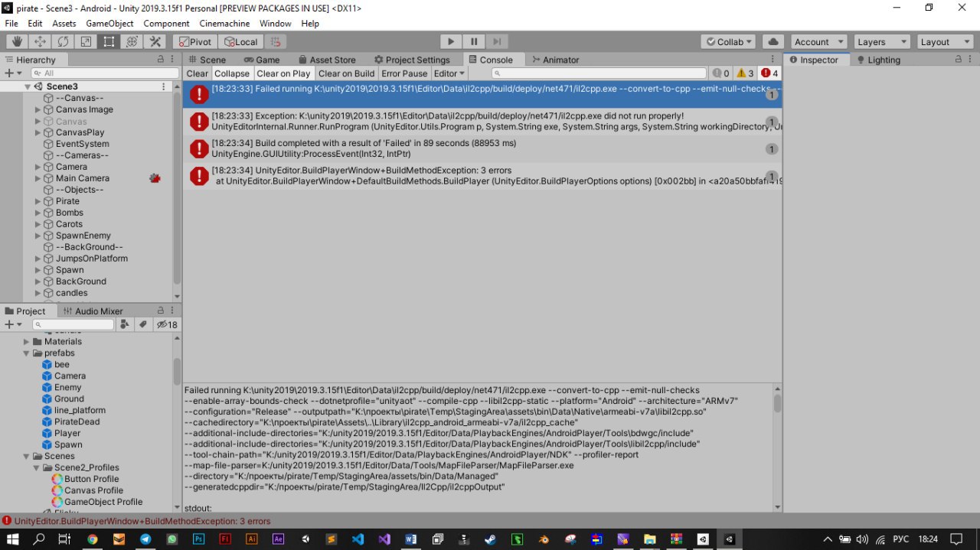Toggle error filter showing 4

[769, 73]
